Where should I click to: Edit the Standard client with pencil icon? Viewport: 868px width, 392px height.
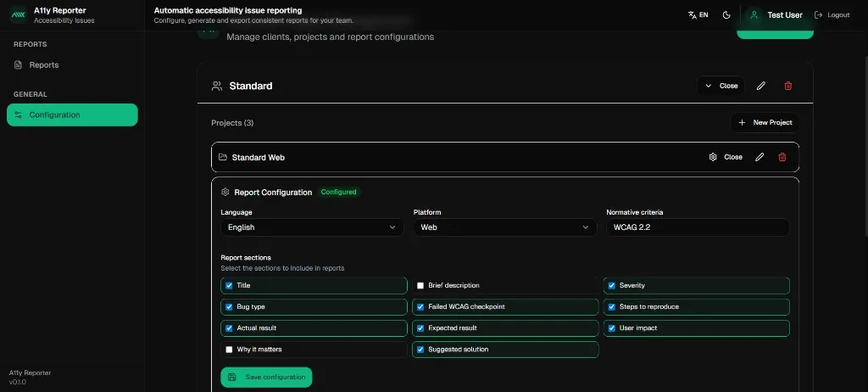point(761,86)
